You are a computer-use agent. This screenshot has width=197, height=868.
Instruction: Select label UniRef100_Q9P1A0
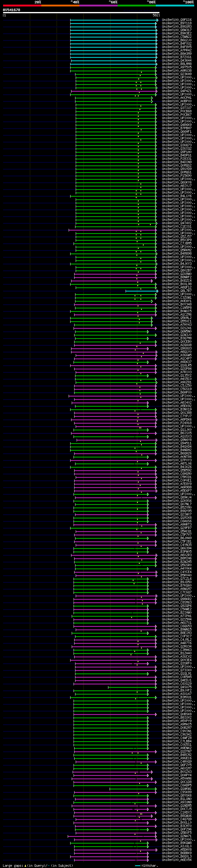(177, 152)
